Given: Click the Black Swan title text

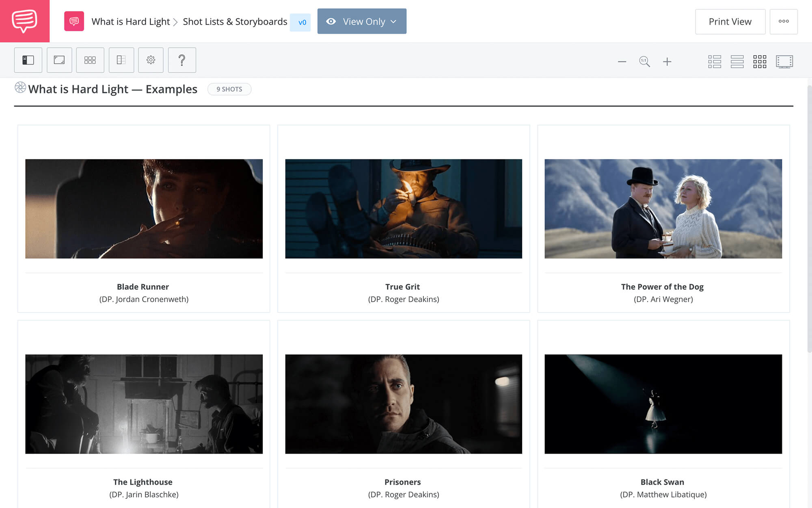Looking at the screenshot, I should (662, 482).
